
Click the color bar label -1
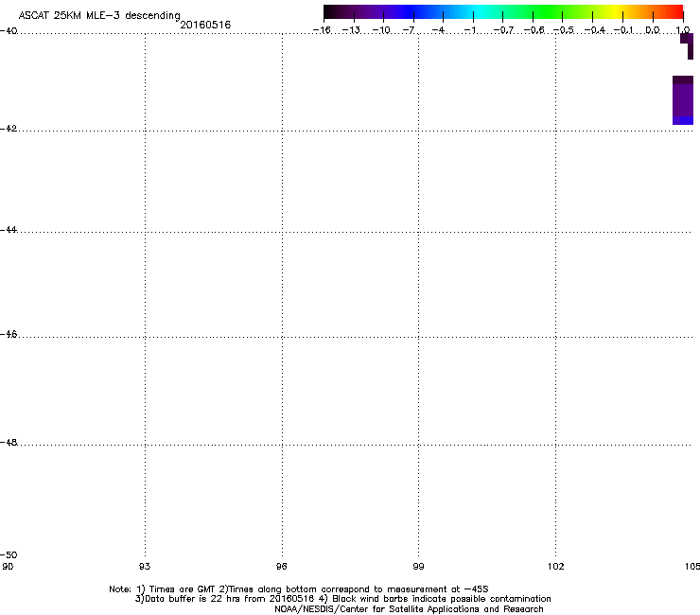point(469,30)
